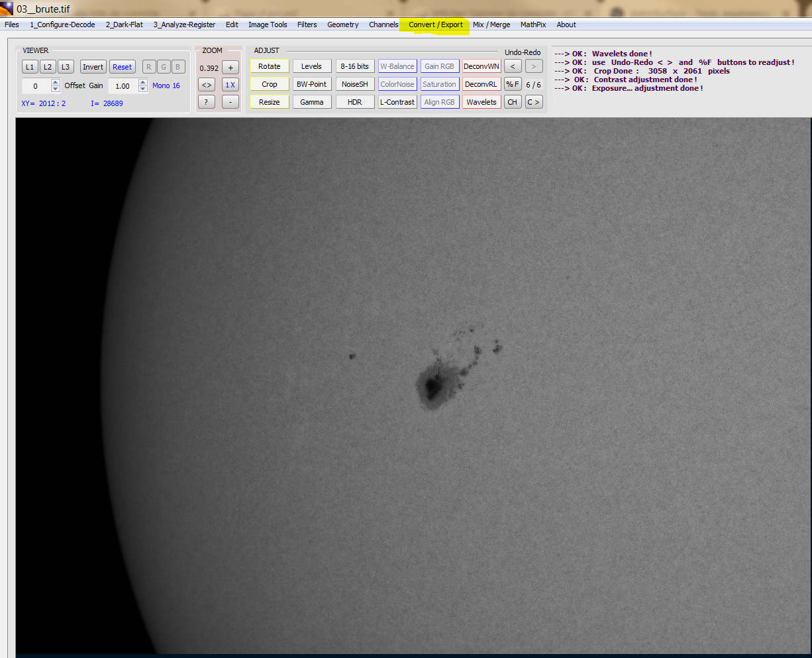Zoom out with the - button
This screenshot has width=812, height=658.
[230, 102]
